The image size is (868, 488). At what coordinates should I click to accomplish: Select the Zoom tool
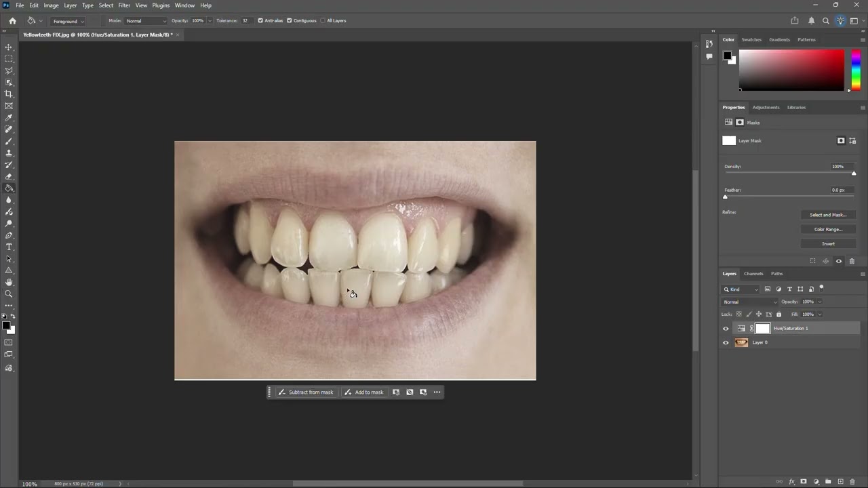[x=9, y=293]
